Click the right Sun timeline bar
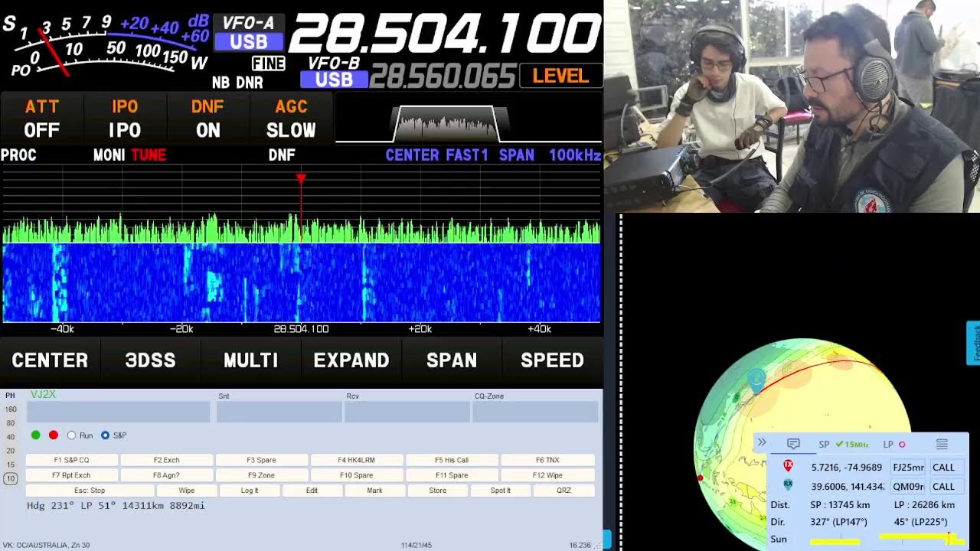Image resolution: width=980 pixels, height=551 pixels. pos(922,540)
